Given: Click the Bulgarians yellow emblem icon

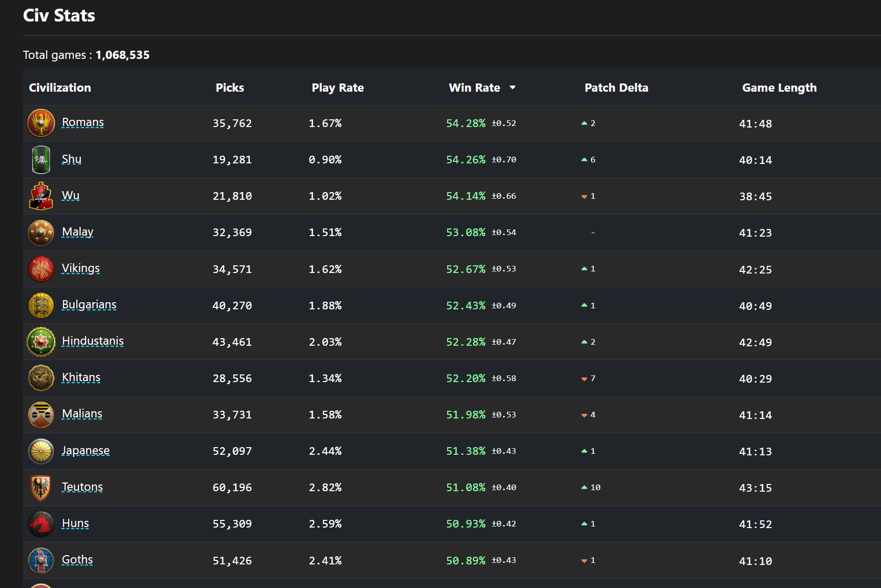Looking at the screenshot, I should (41, 305).
